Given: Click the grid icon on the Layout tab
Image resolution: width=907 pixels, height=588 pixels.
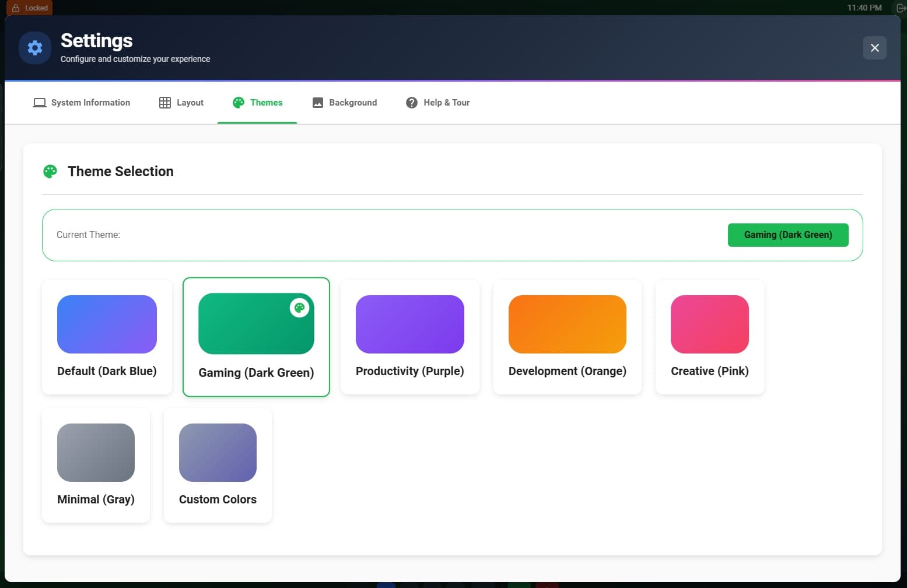Looking at the screenshot, I should click(164, 102).
